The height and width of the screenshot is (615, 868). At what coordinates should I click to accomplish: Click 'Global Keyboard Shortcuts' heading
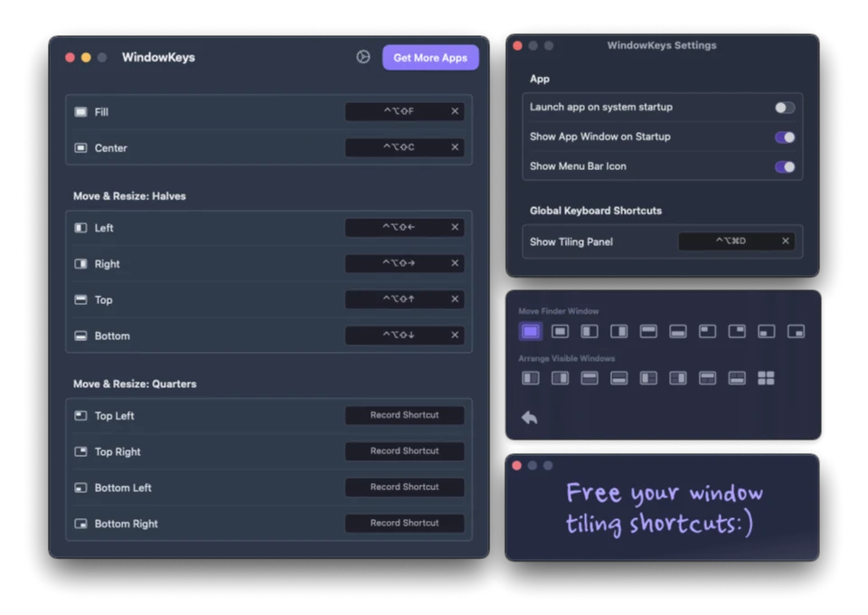click(596, 211)
